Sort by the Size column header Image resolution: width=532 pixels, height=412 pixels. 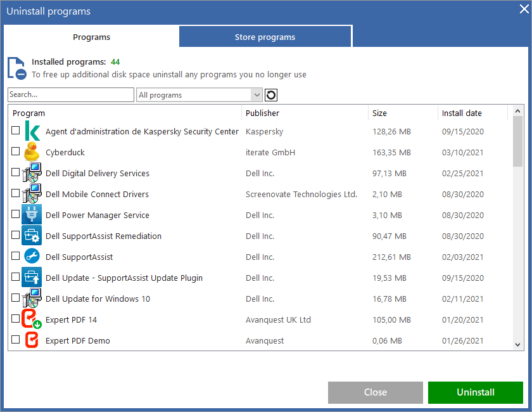(x=403, y=113)
